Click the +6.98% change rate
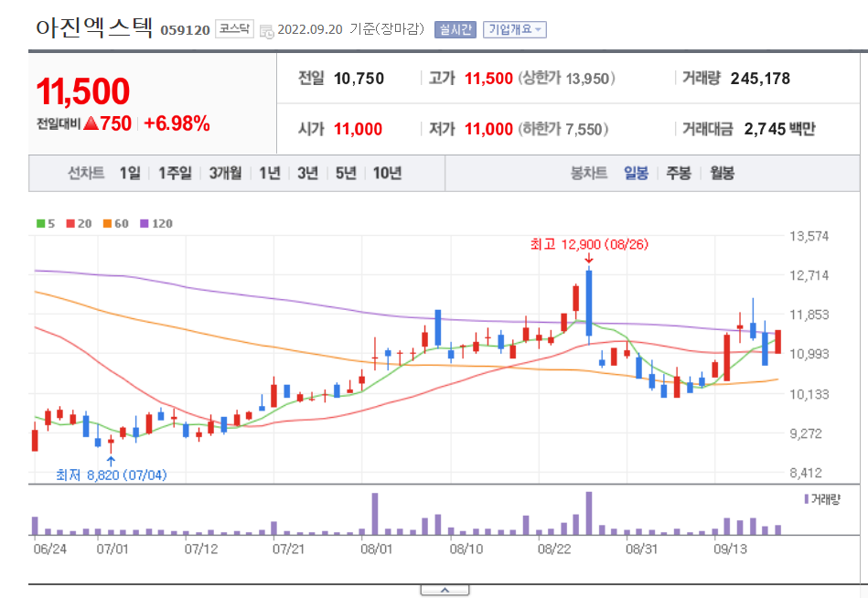 click(x=177, y=123)
